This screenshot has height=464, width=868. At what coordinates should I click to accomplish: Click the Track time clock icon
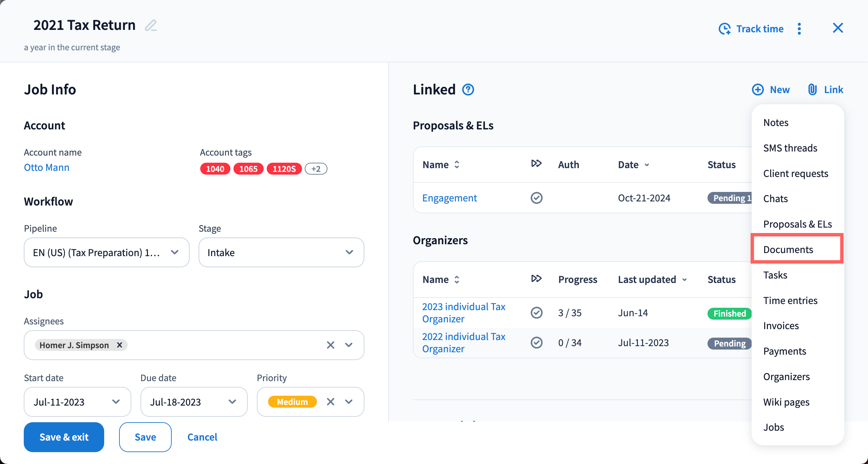click(x=724, y=29)
